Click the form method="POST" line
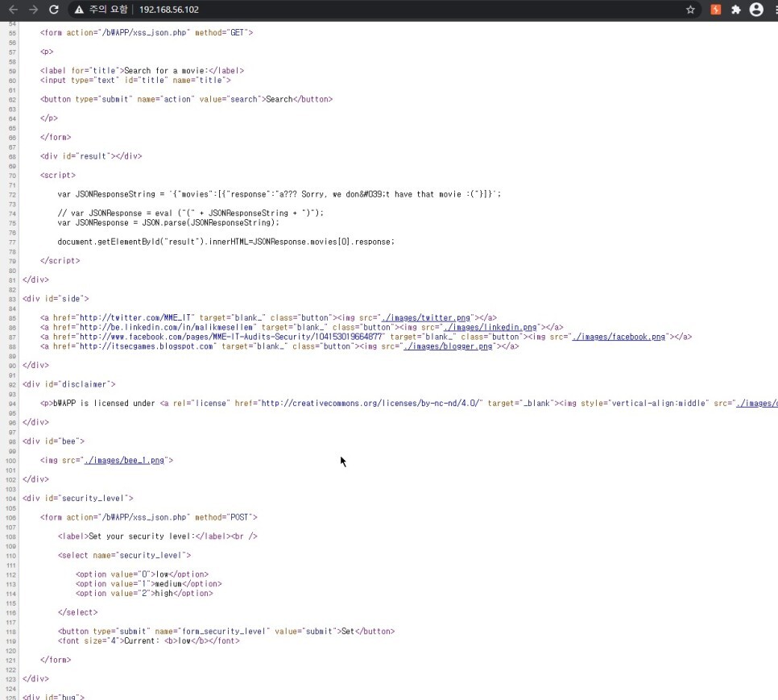The image size is (778, 700). (149, 517)
